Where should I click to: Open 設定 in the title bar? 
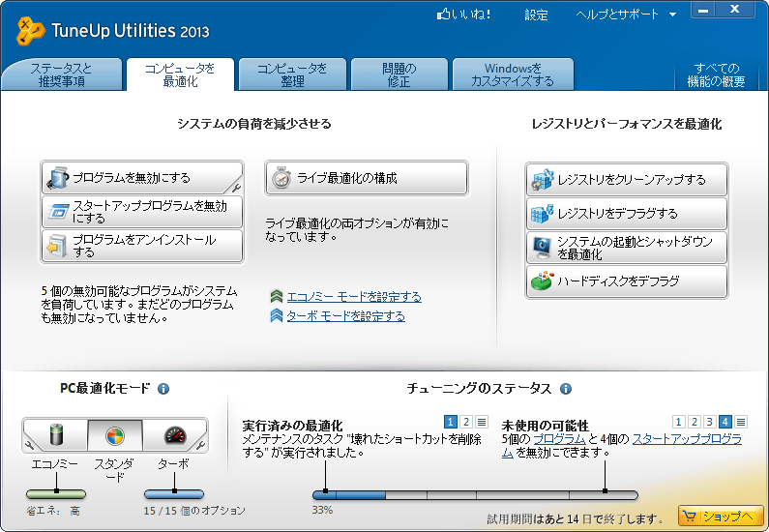click(536, 15)
